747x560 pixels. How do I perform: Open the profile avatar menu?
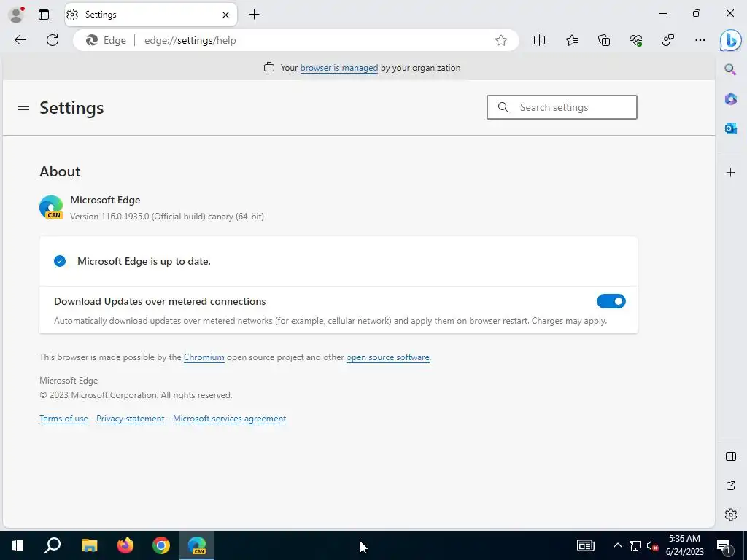tap(16, 15)
